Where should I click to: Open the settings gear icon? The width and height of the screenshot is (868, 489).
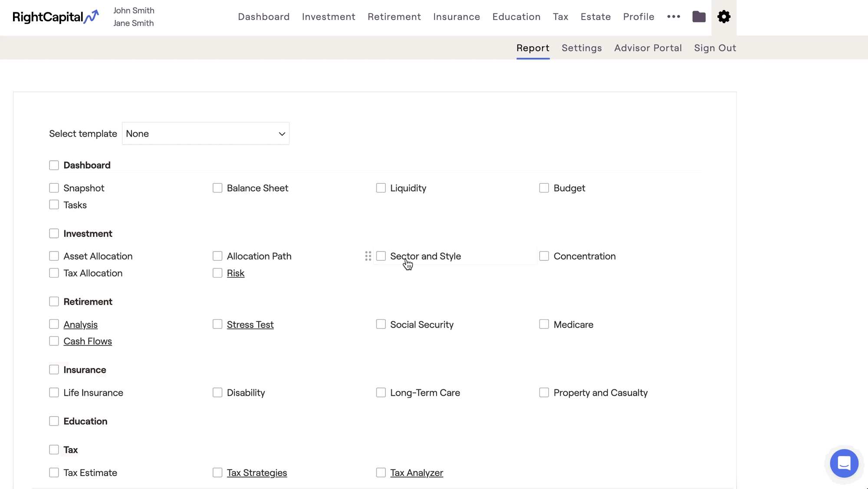click(x=723, y=17)
